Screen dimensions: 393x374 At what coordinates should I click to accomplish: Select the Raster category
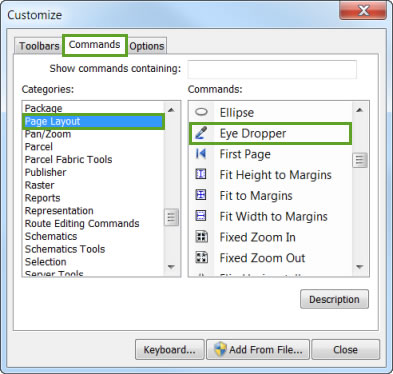39,185
